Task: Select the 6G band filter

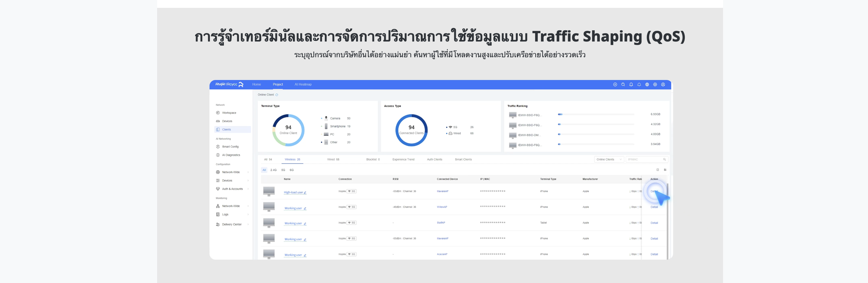Action: click(x=291, y=170)
